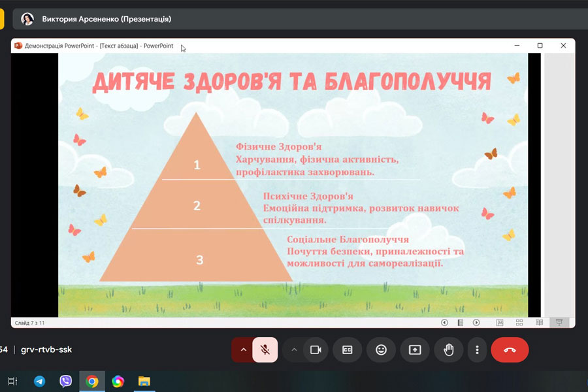Click 'Соціальне Благополуччя' heading on slide
The image size is (588, 392).
348,239
